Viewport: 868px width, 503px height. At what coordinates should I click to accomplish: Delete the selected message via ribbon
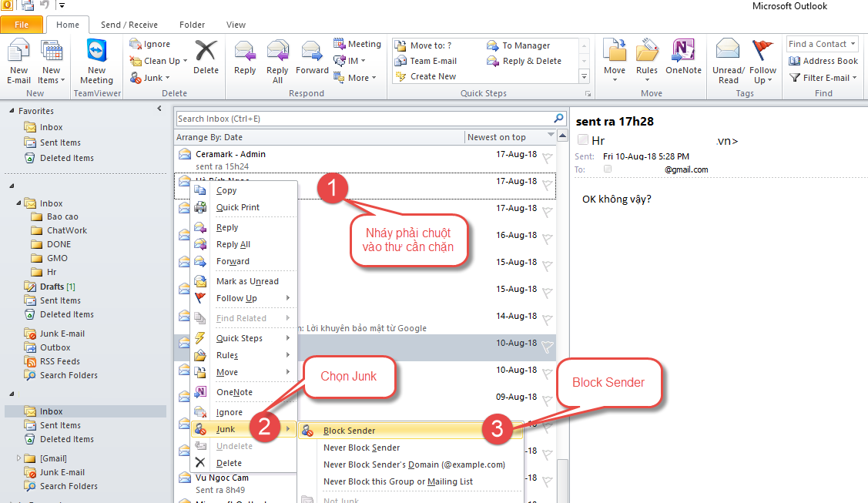pos(206,57)
